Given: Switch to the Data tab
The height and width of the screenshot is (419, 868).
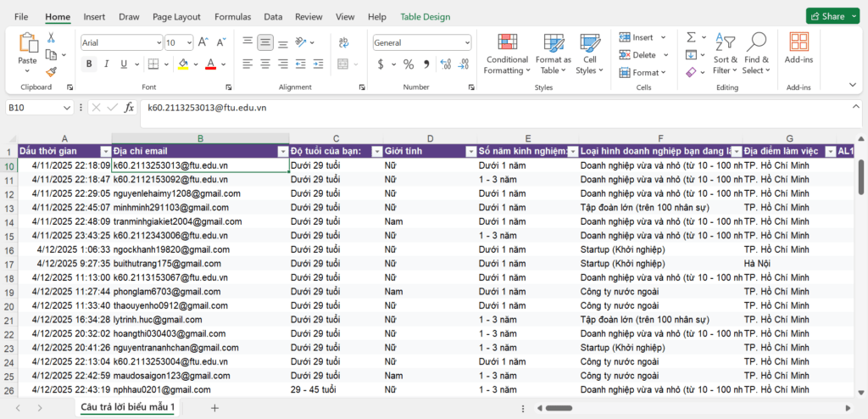Looking at the screenshot, I should click(273, 17).
